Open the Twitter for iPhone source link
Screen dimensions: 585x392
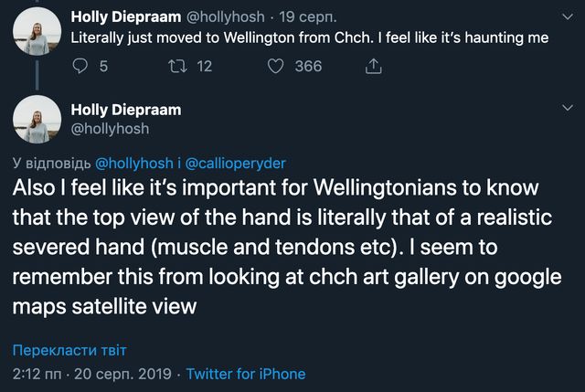[x=246, y=374]
